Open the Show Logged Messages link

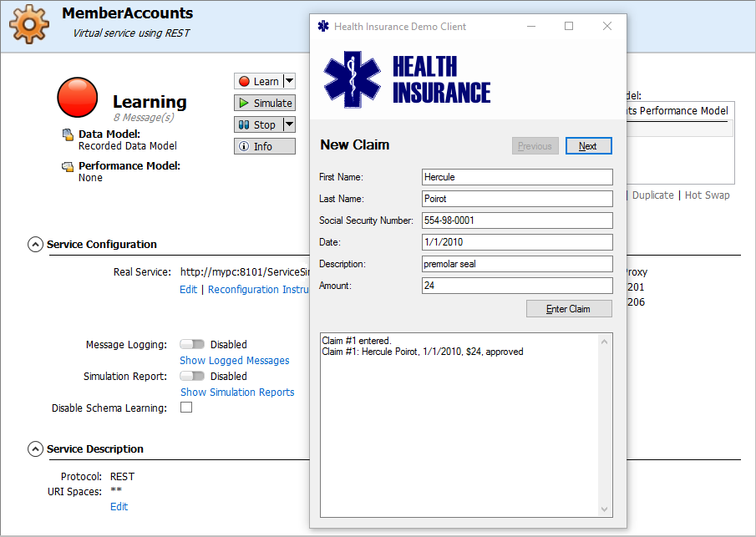pos(235,361)
